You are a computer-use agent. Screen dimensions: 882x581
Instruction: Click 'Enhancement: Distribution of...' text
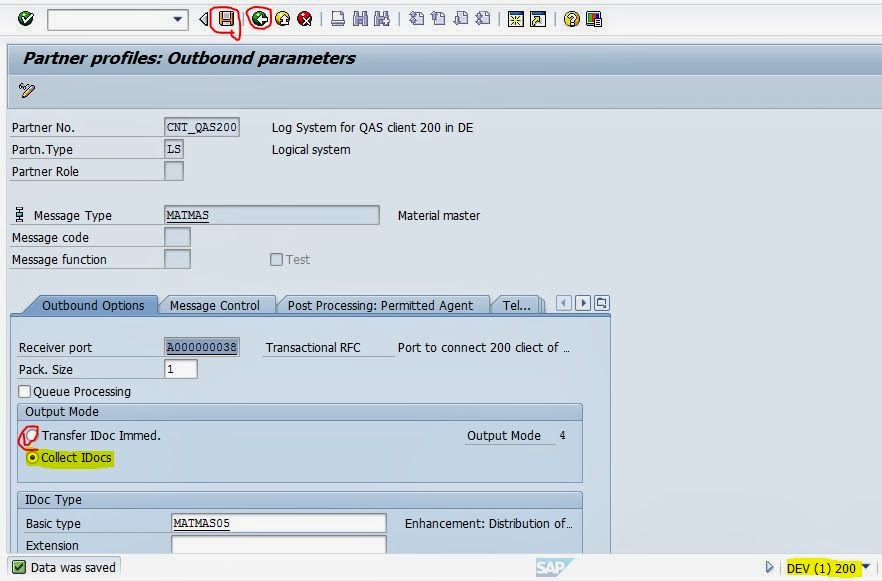point(488,524)
